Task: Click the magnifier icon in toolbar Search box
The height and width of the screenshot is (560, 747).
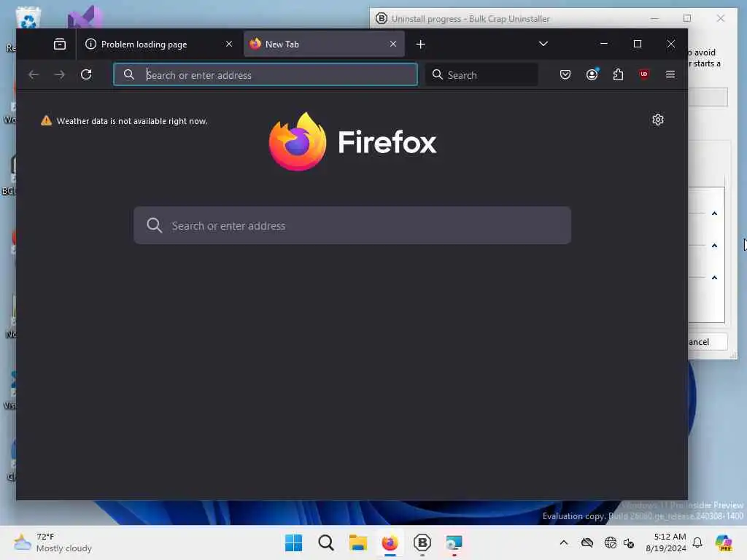Action: 437,74
